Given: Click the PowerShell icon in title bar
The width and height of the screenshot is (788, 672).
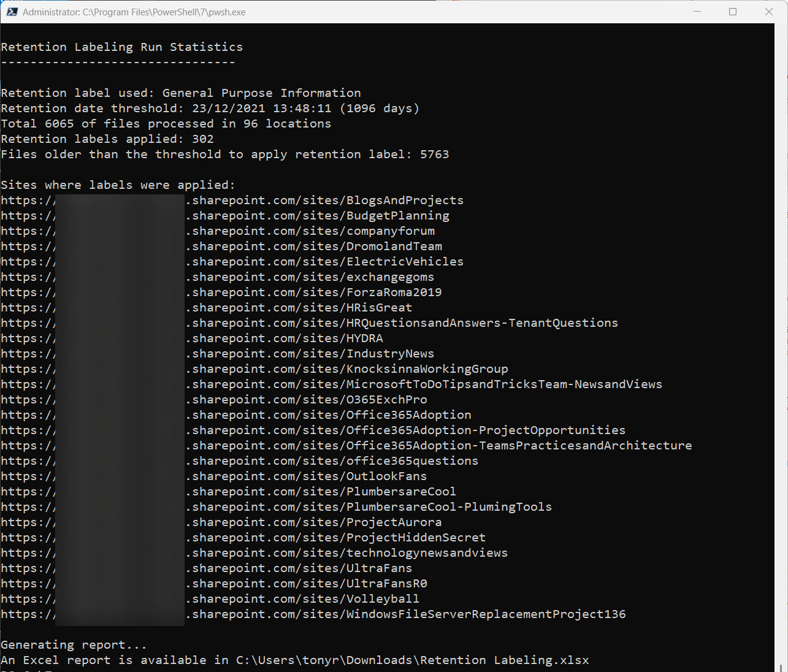Looking at the screenshot, I should 12,12.
